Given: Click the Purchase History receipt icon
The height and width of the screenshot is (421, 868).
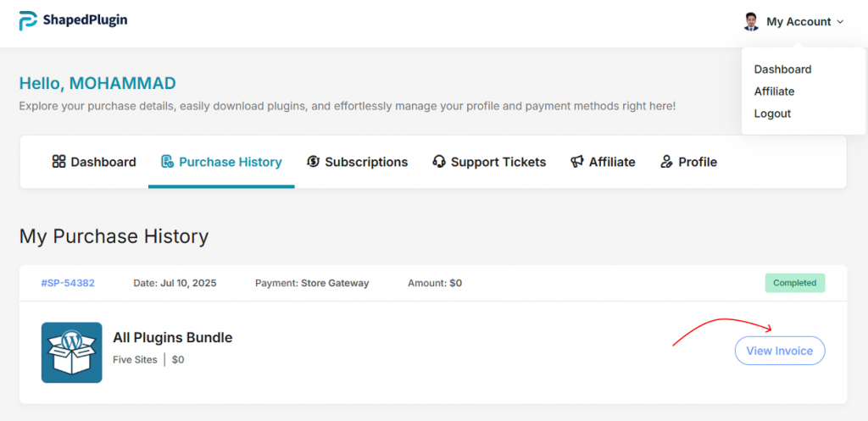Looking at the screenshot, I should tap(167, 162).
